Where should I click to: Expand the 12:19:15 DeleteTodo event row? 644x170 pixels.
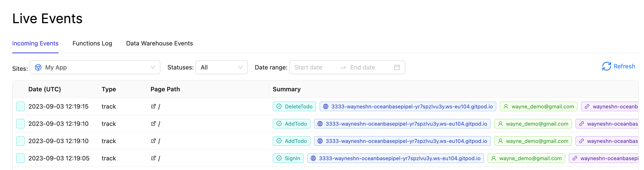point(21,106)
